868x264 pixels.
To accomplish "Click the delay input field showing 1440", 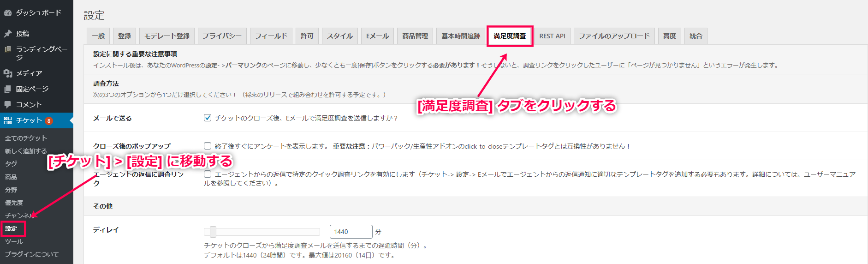I will (x=351, y=232).
